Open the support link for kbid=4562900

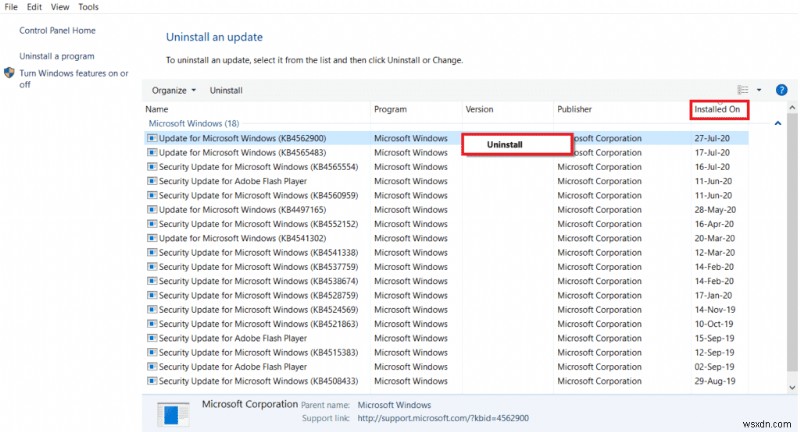[443, 418]
